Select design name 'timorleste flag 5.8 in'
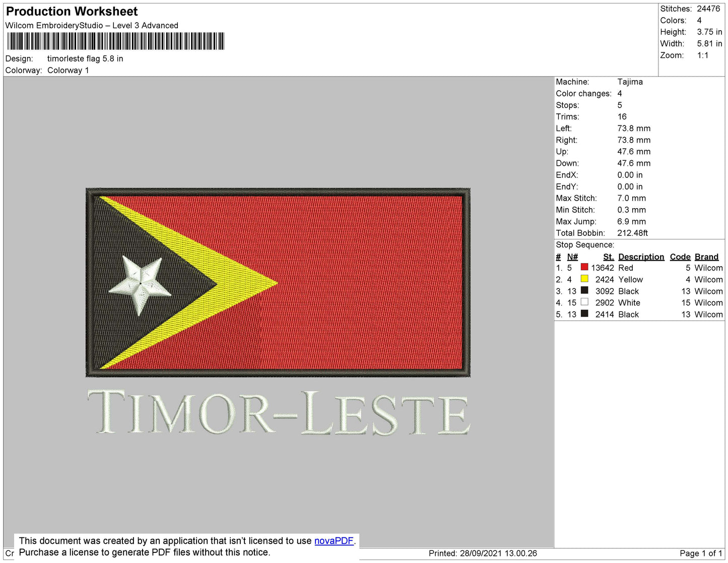Viewport: 728px width, 563px height. point(85,59)
